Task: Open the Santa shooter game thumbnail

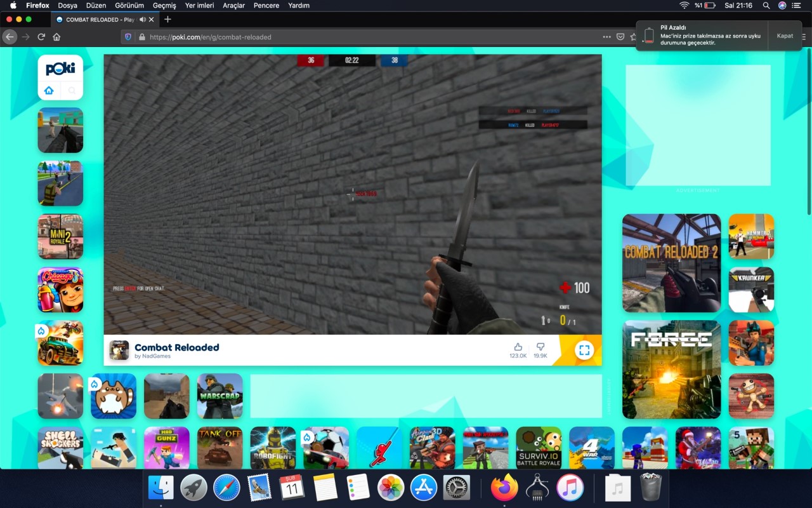Action: coord(698,448)
